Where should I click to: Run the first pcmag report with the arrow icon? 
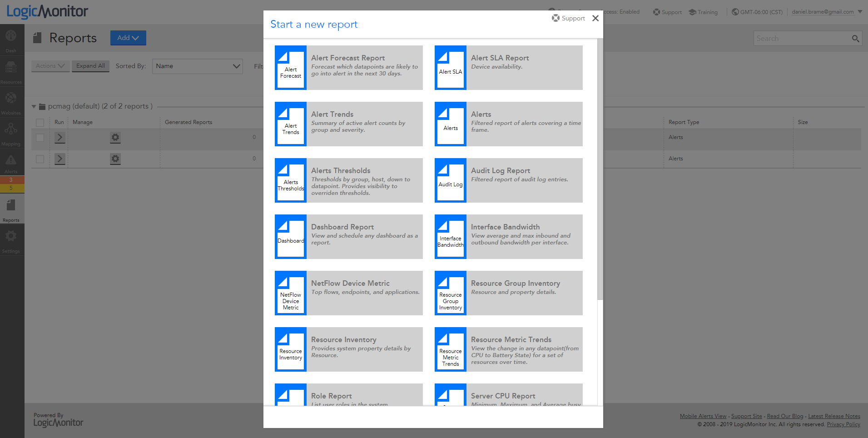click(x=60, y=137)
